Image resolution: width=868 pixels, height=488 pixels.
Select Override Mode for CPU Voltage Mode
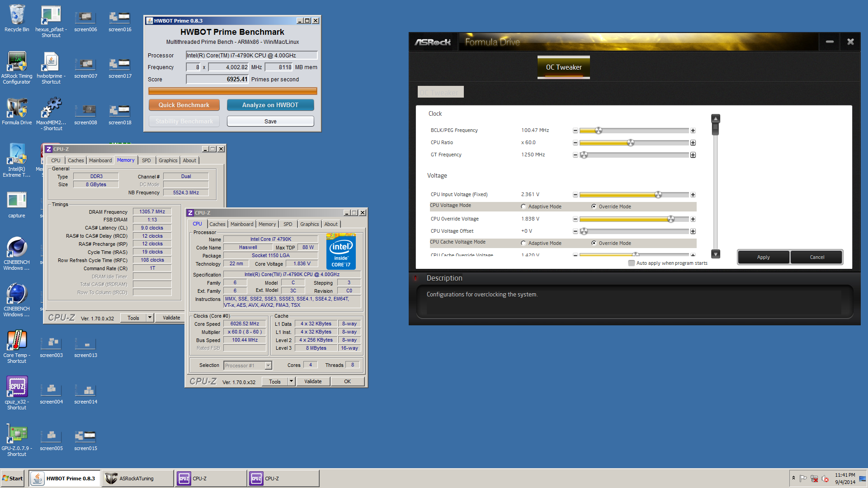[594, 206]
